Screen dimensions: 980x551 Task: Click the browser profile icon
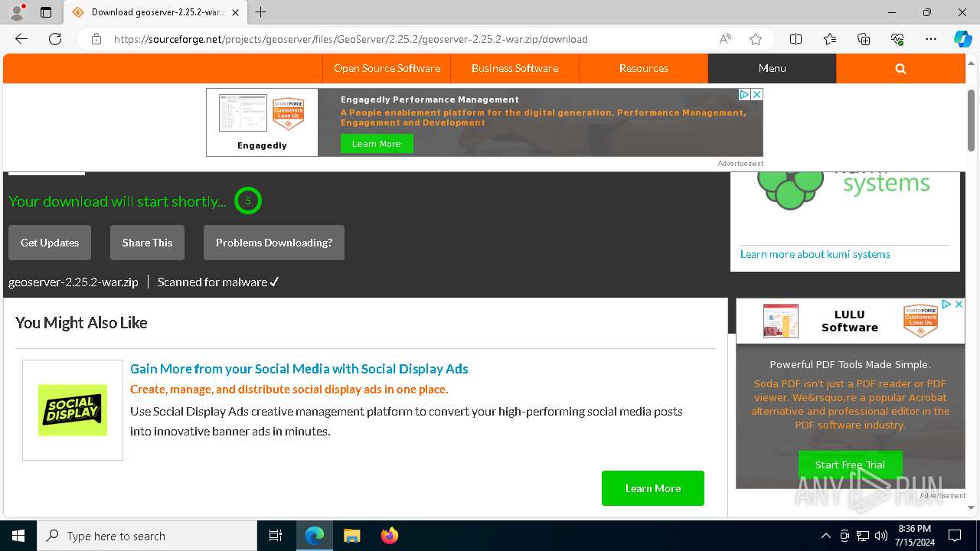coord(17,12)
